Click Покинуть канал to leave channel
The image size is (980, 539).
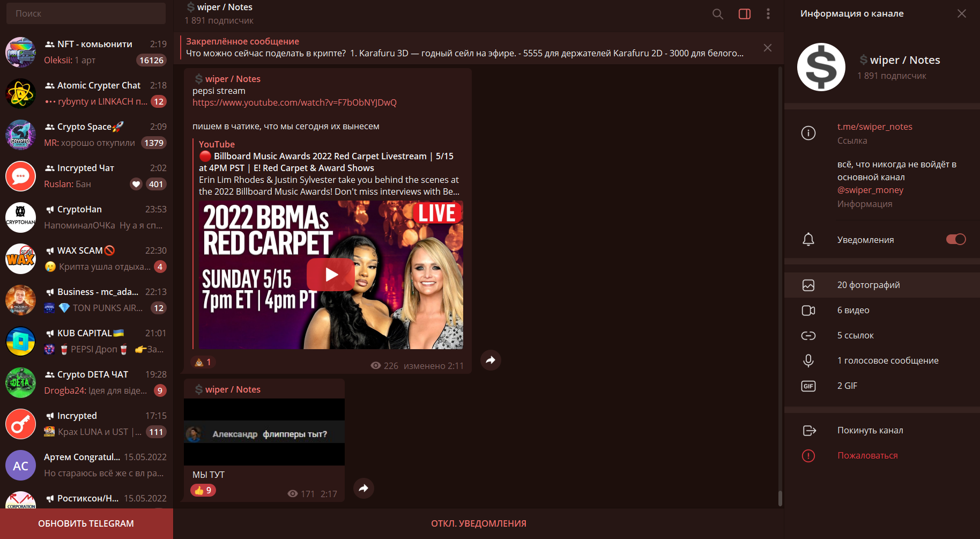point(870,430)
